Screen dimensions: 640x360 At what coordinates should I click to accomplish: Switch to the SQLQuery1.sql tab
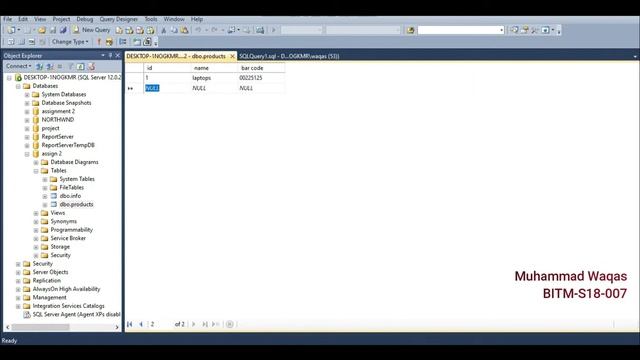[289, 56]
